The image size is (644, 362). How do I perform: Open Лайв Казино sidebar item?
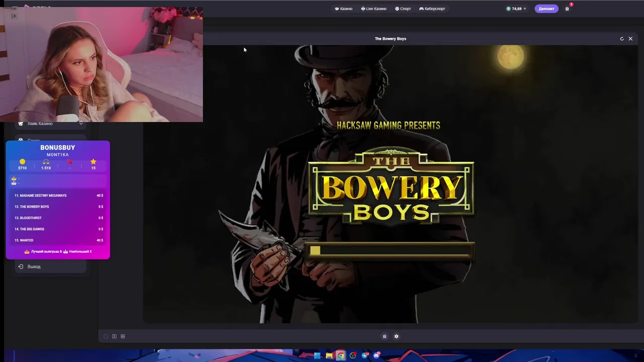(50, 124)
